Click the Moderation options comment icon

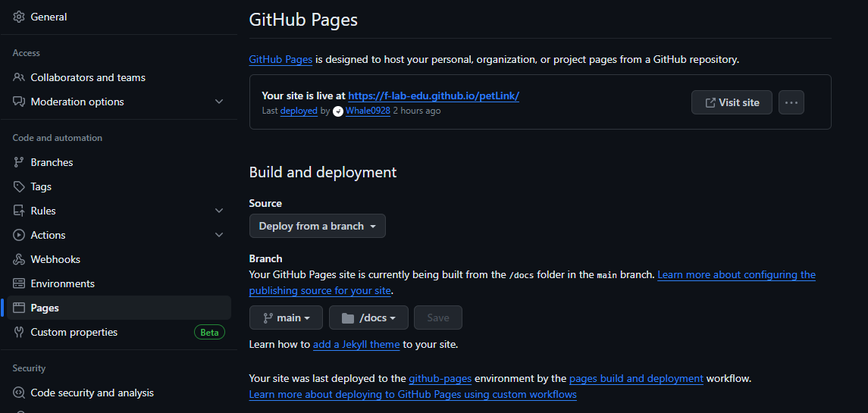pos(19,102)
